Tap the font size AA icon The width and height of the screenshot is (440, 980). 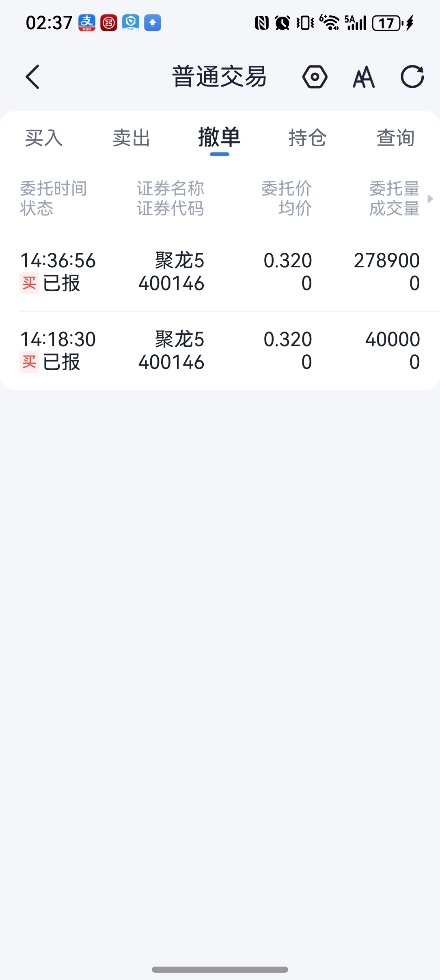(x=364, y=77)
